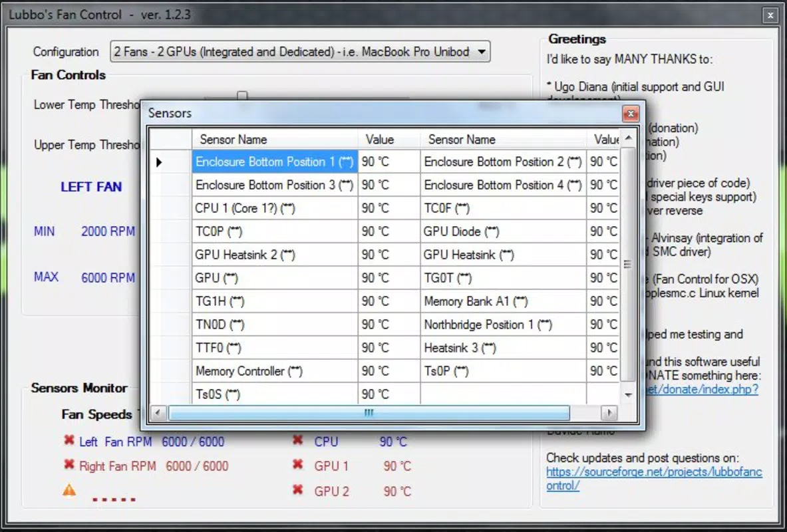Open the Configuration dropdown

point(299,52)
